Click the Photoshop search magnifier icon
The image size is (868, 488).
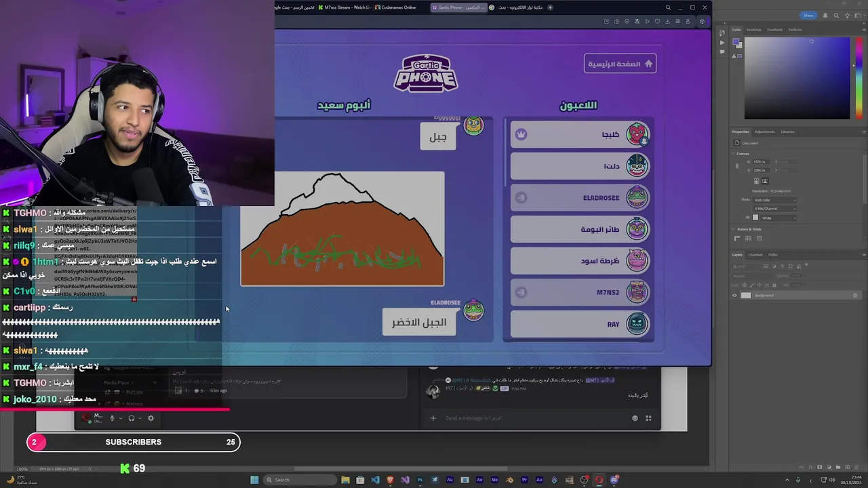(836, 16)
